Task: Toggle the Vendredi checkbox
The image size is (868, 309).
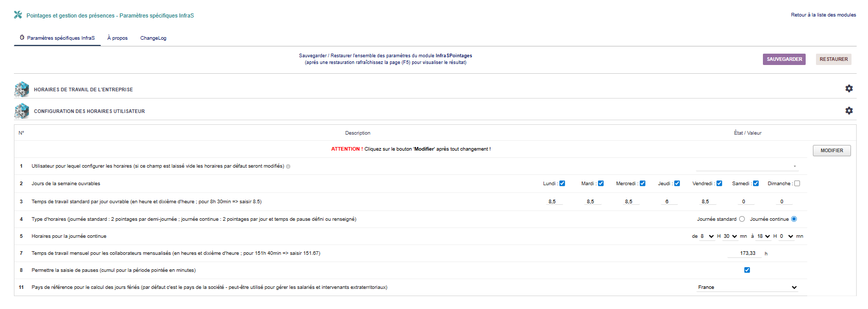Action: (719, 183)
